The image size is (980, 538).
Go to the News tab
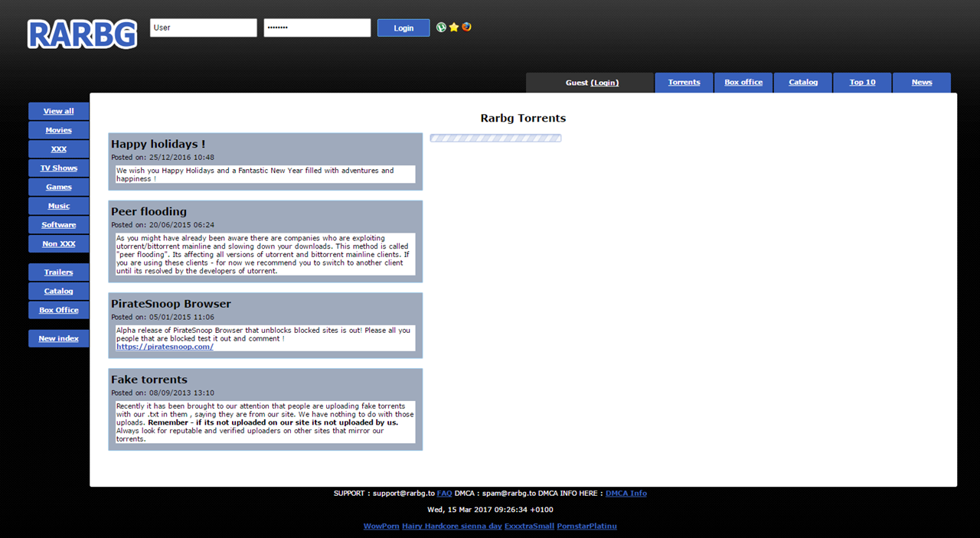922,83
